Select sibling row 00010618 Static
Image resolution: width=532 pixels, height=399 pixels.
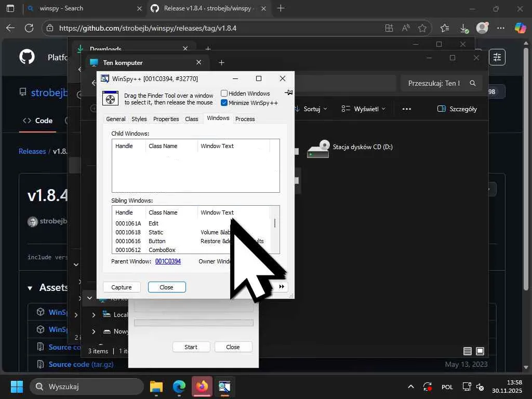pyautogui.click(x=192, y=232)
